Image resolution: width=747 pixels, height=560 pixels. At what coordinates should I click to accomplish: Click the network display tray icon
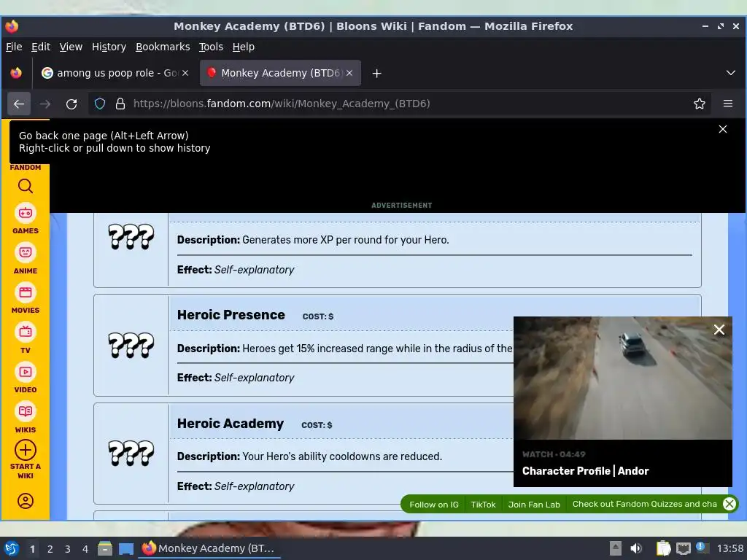pyautogui.click(x=683, y=548)
